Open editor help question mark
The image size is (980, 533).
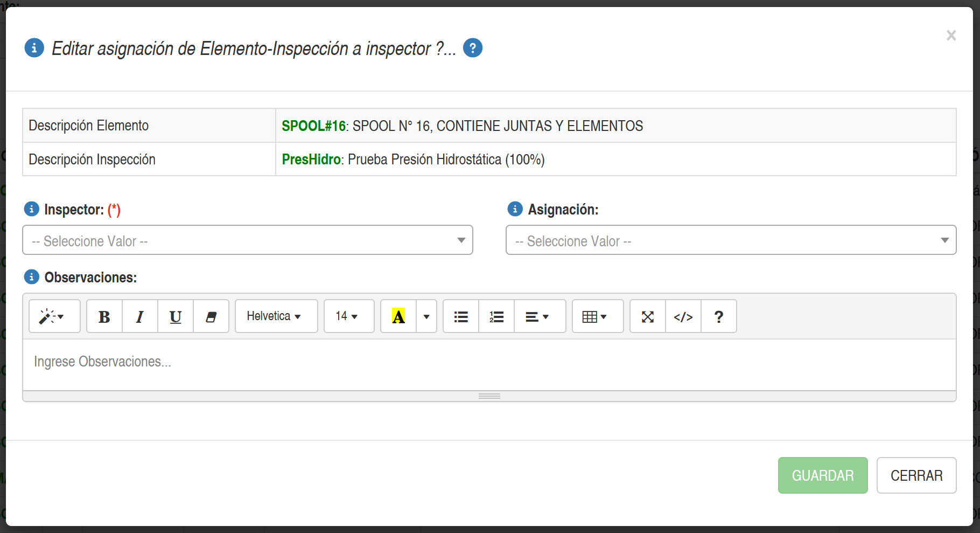click(719, 316)
